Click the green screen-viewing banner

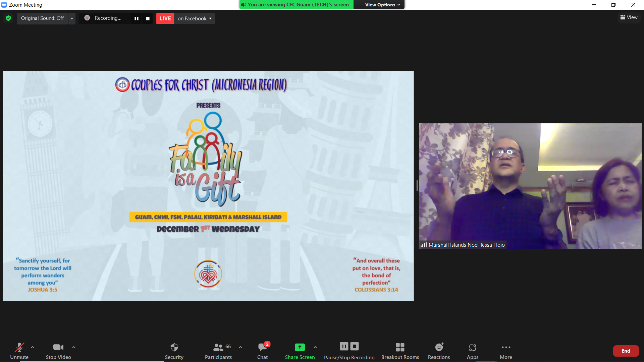297,5
